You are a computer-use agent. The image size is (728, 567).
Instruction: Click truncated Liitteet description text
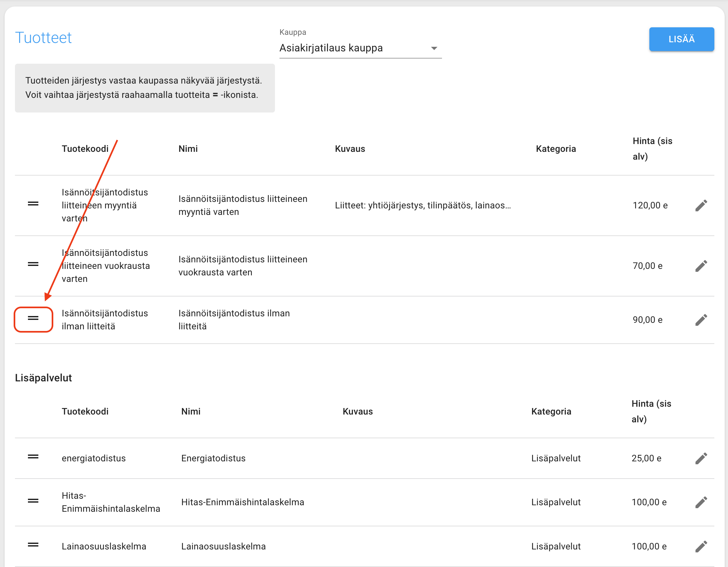[423, 205]
